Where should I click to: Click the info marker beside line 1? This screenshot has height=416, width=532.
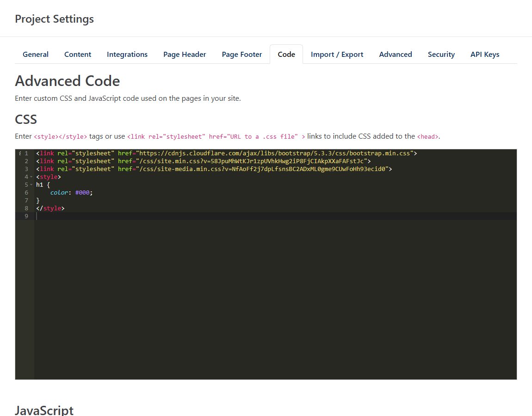click(x=20, y=153)
